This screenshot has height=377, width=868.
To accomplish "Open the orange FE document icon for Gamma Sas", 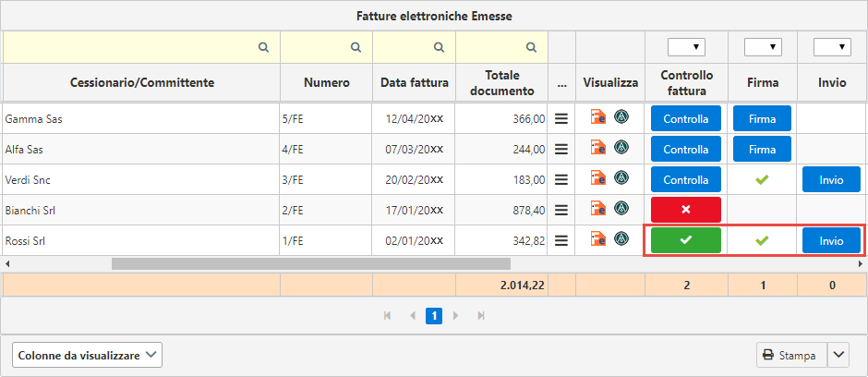I will click(597, 118).
